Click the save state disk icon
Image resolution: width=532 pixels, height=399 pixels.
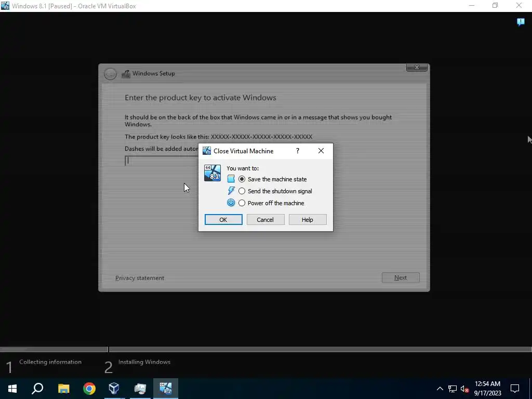click(231, 179)
